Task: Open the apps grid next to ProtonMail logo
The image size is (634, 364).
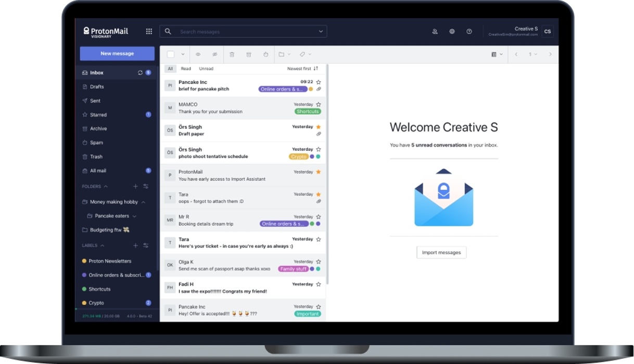Action: pos(149,31)
